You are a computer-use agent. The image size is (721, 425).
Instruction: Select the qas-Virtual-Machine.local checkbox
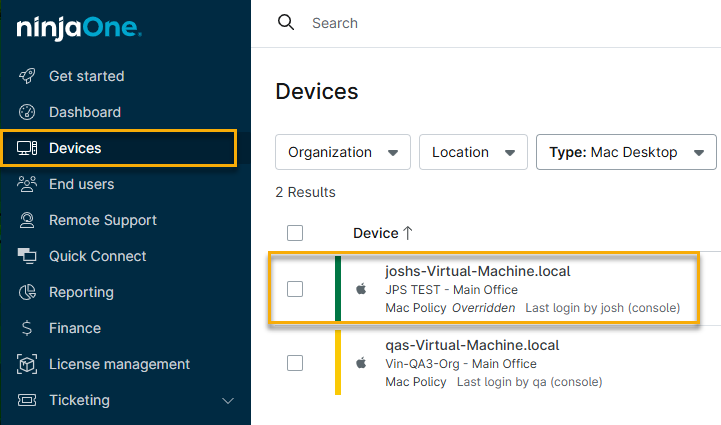coord(295,363)
